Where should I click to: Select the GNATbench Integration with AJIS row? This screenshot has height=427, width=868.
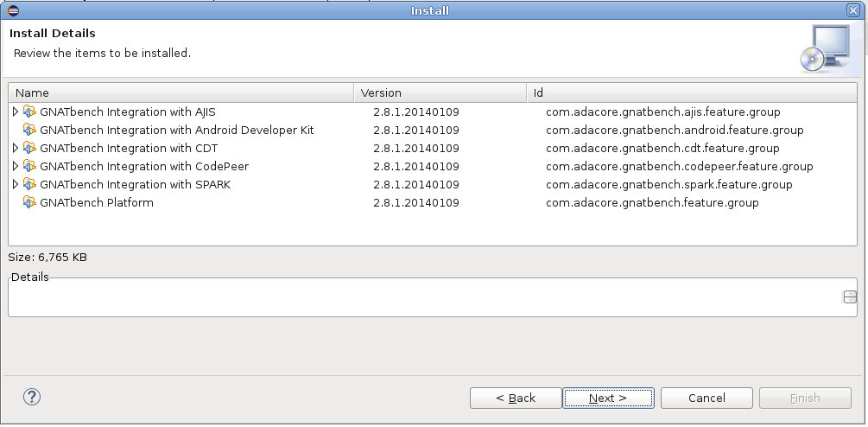433,112
